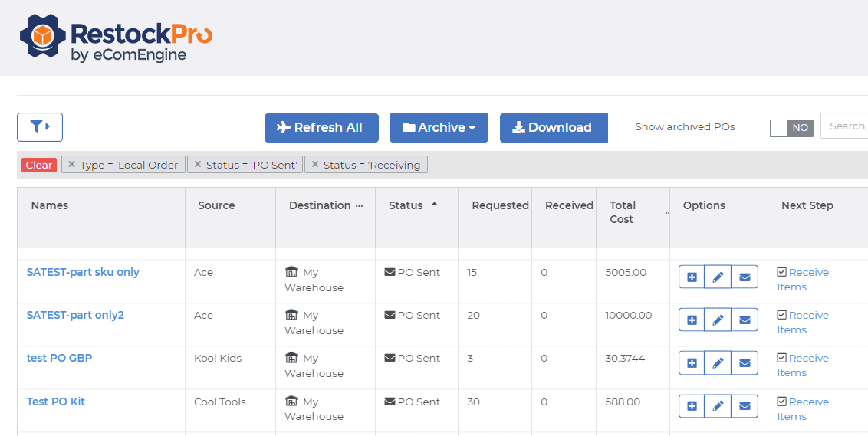Click the envelope email icon for test PO GBP
868x436 pixels.
tap(744, 363)
